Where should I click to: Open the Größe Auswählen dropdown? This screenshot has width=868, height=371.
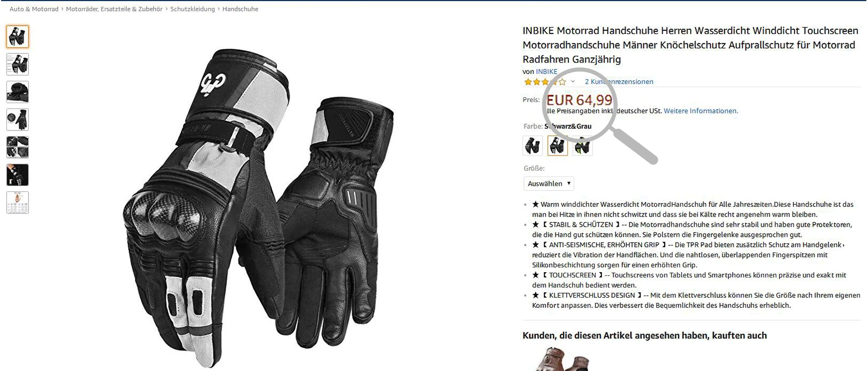click(x=549, y=183)
